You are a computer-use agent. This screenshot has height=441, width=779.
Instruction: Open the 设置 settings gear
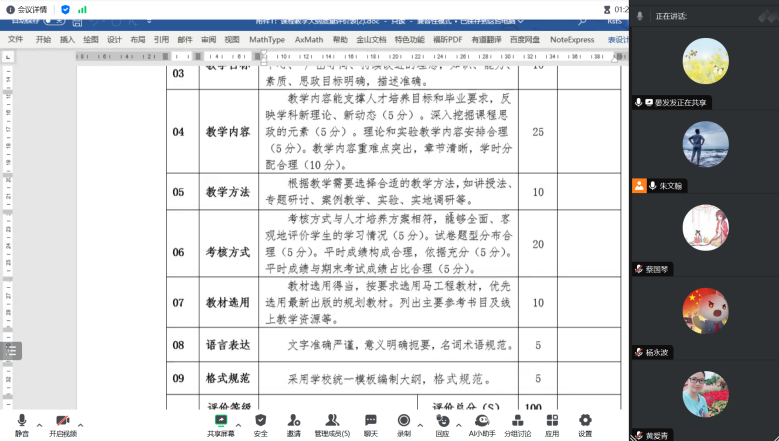[x=585, y=421]
